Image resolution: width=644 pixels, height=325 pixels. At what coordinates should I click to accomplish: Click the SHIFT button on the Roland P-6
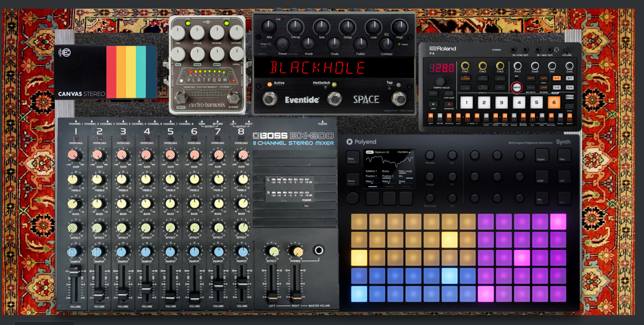coord(433,93)
